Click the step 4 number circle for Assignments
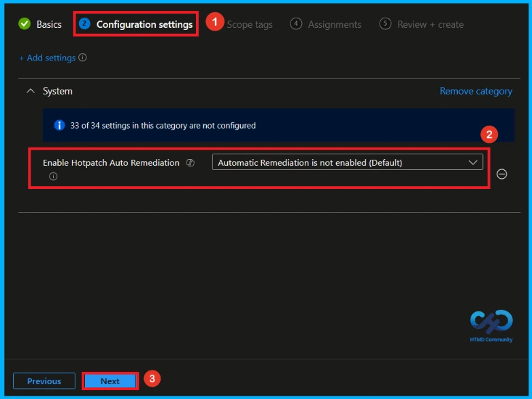The image size is (532, 399). 296,24
